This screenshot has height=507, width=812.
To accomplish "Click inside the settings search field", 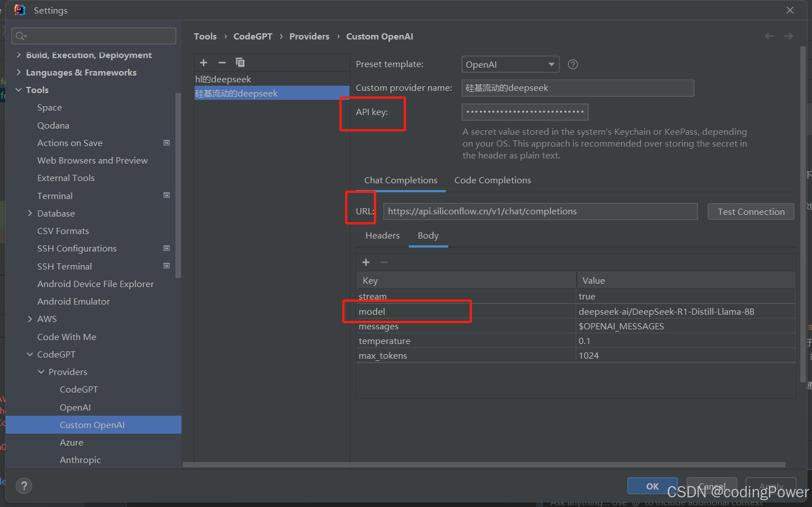I will coord(94,36).
